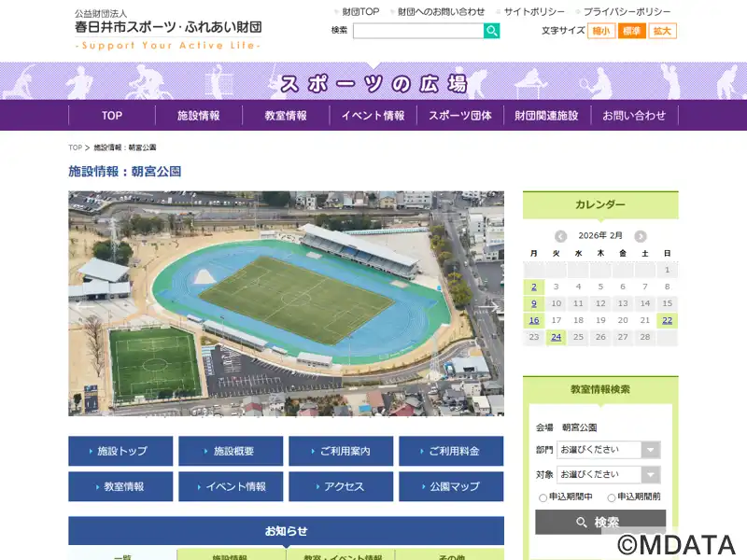Click the foundation logo in header
The width and height of the screenshot is (747, 560).
point(168,29)
